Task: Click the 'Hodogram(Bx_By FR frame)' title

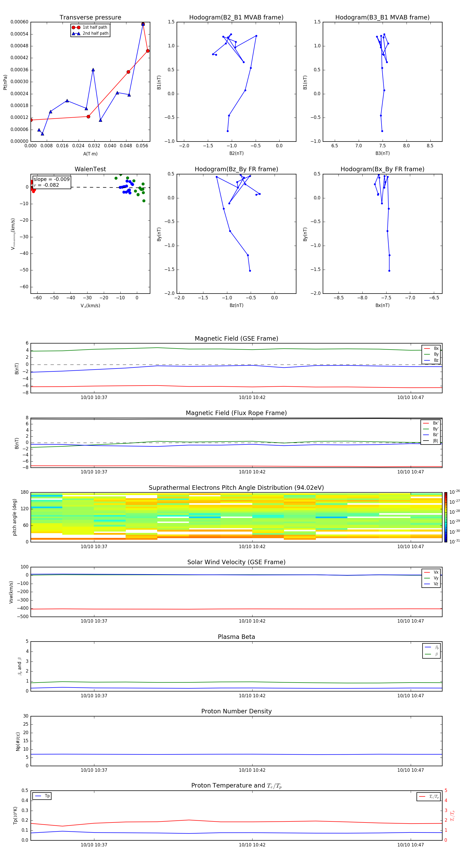Action: click(382, 169)
